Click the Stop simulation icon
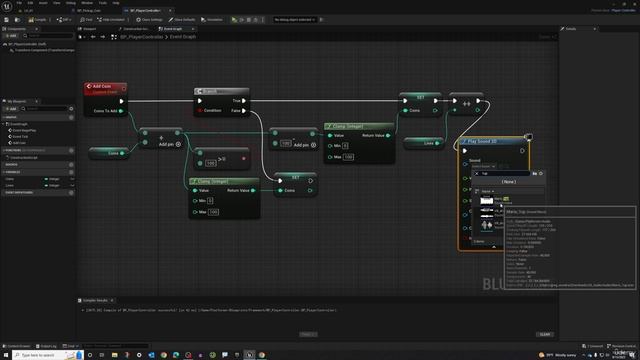The image size is (640, 360). (x=249, y=20)
